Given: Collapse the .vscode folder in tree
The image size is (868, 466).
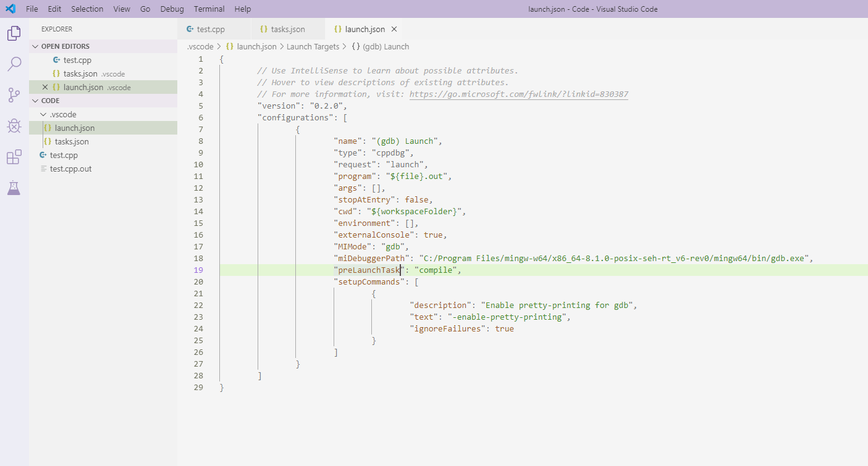Looking at the screenshot, I should point(103,114).
